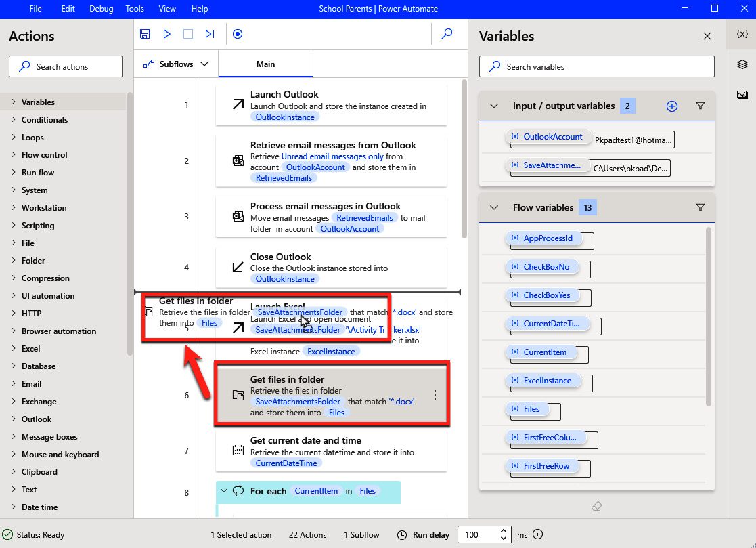Click the Run delay value field
This screenshot has height=548, width=756.
[477, 534]
